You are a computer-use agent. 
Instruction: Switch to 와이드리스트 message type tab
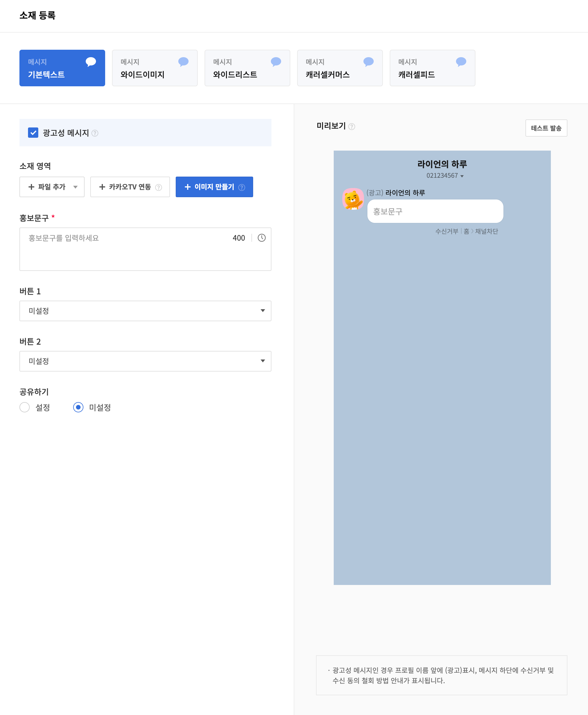click(247, 68)
